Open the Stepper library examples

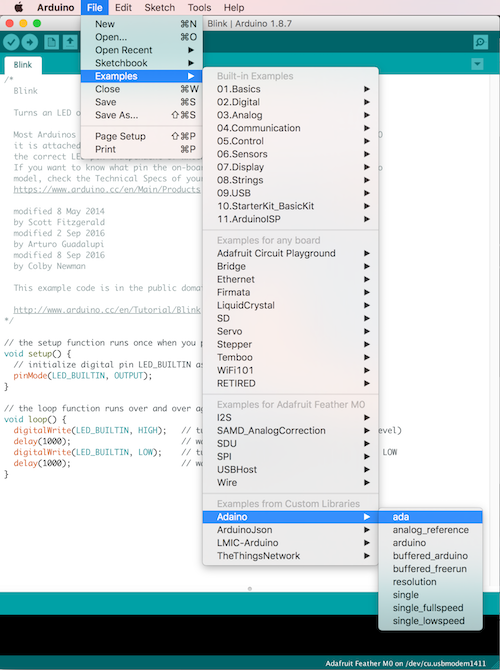(291, 344)
